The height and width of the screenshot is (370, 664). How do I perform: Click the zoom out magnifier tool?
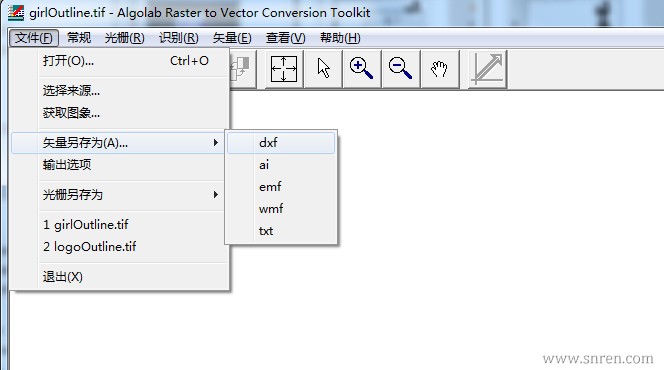point(401,69)
